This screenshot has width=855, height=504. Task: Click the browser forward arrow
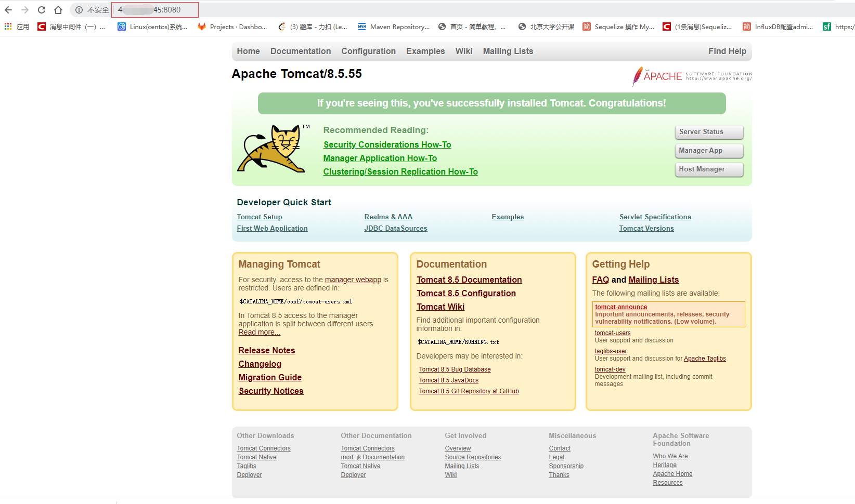point(25,10)
